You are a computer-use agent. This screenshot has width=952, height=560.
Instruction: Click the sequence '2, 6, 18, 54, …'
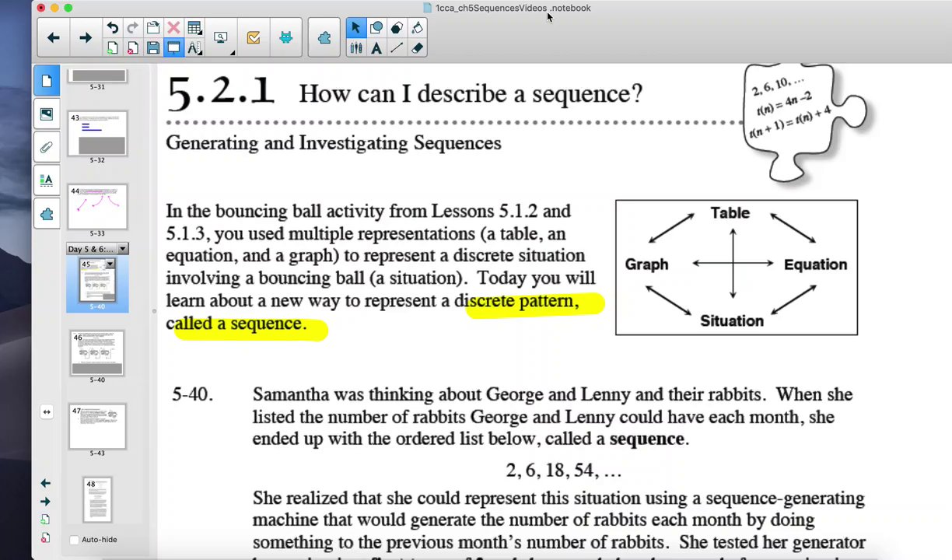[x=563, y=471]
